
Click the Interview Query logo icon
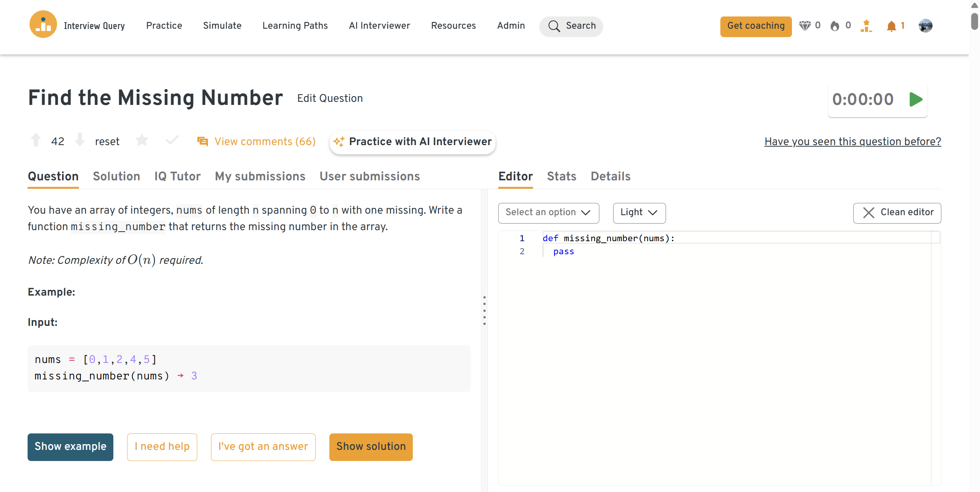(43, 25)
